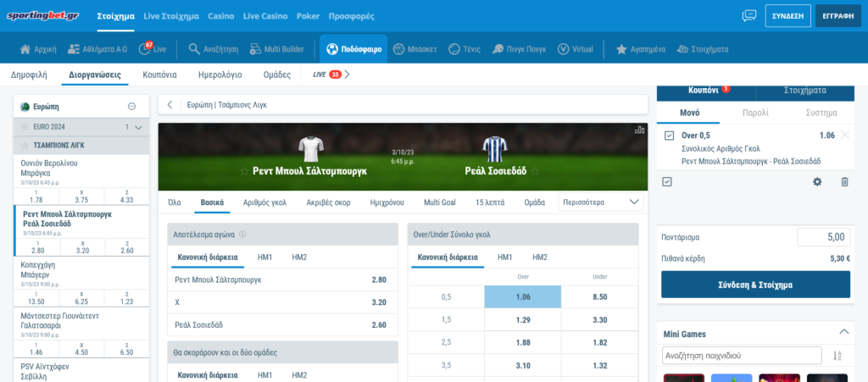The image size is (868, 382).
Task: Open Προσφορές offers link
Action: pyautogui.click(x=352, y=16)
